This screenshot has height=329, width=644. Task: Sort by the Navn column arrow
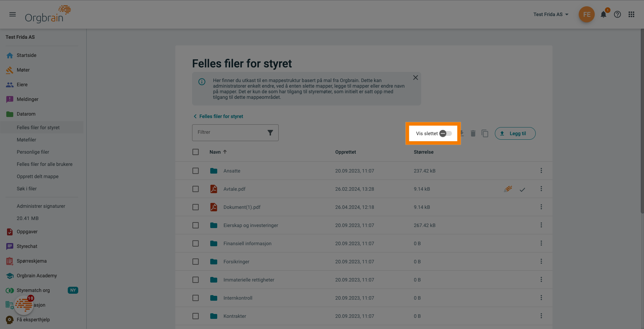(225, 152)
